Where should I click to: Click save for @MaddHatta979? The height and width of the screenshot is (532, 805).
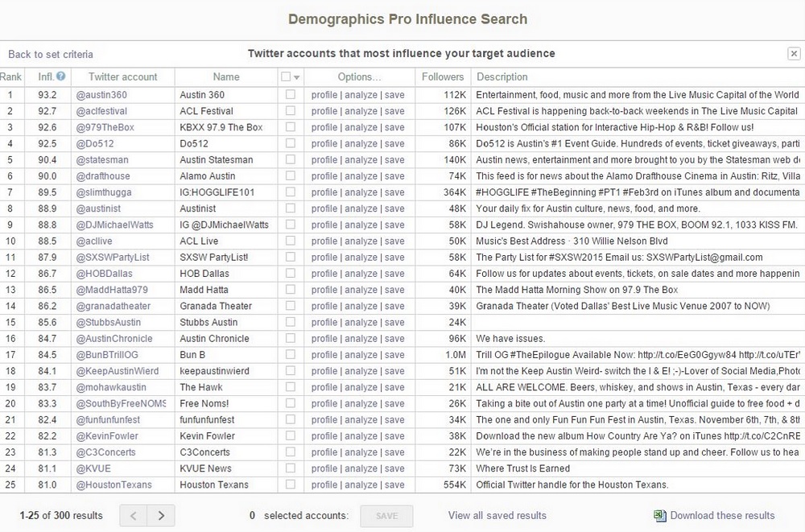(x=394, y=290)
